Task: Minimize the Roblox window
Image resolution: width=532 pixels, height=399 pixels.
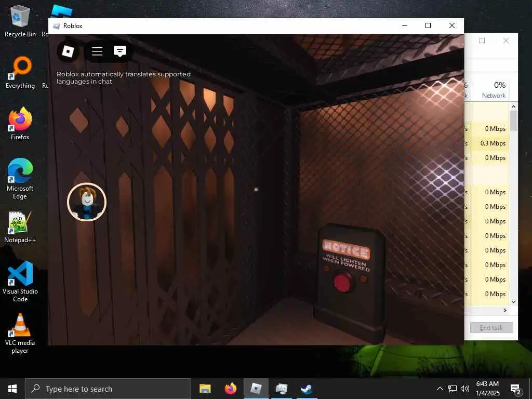Action: tap(404, 26)
